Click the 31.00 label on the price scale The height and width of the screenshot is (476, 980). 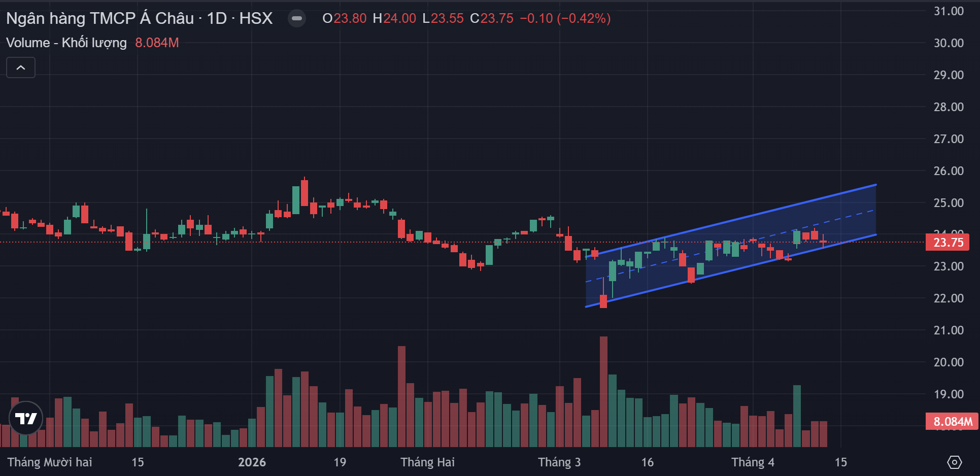pos(949,11)
